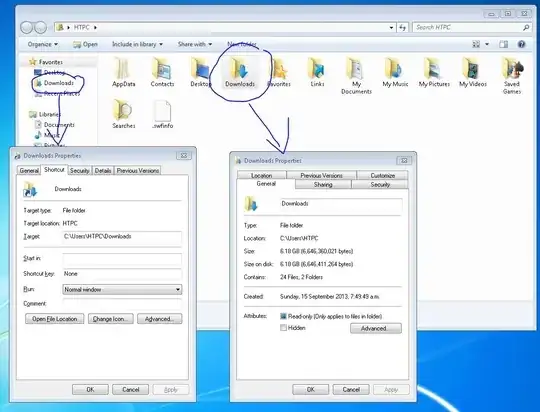Click Cancel in folder properties dialog

[x=351, y=390]
